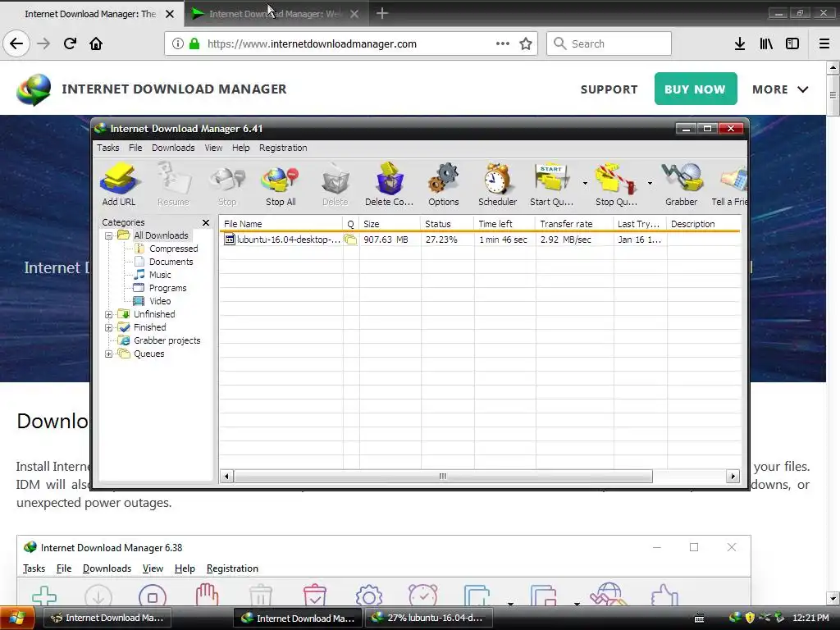Go to Firefox home page

click(x=96, y=43)
